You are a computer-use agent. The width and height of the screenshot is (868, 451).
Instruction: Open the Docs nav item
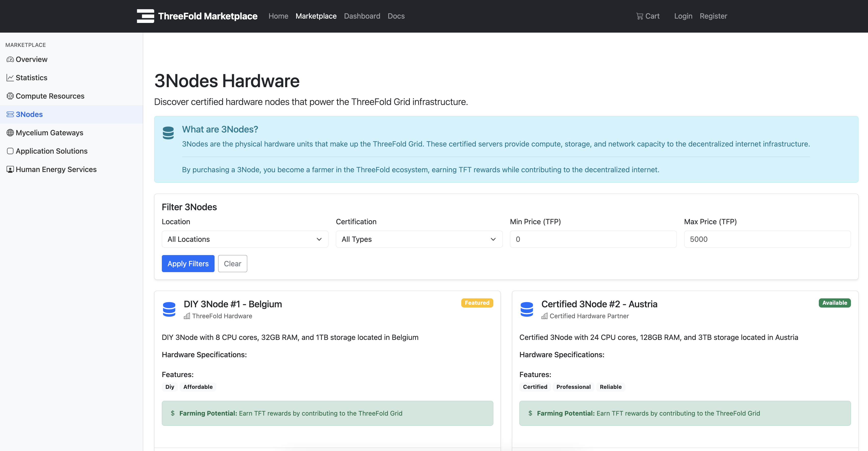pyautogui.click(x=396, y=16)
